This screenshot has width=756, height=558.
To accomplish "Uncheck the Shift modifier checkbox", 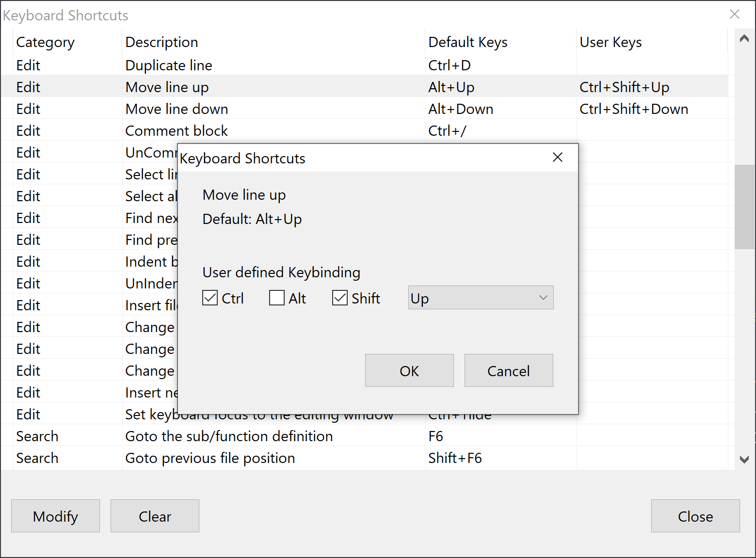I will pyautogui.click(x=340, y=298).
